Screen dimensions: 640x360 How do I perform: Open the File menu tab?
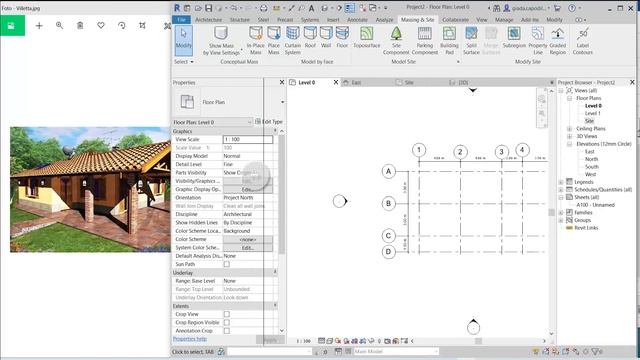pos(182,20)
